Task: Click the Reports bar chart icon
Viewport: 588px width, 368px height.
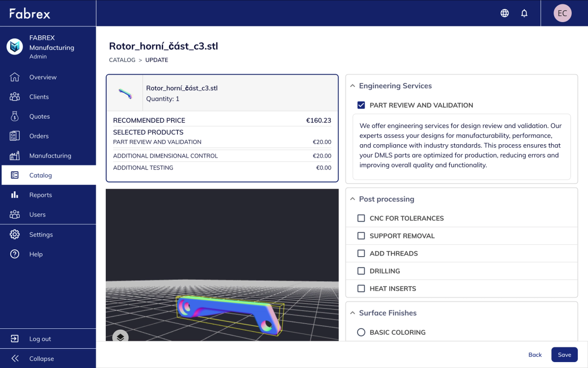Action: pyautogui.click(x=15, y=195)
